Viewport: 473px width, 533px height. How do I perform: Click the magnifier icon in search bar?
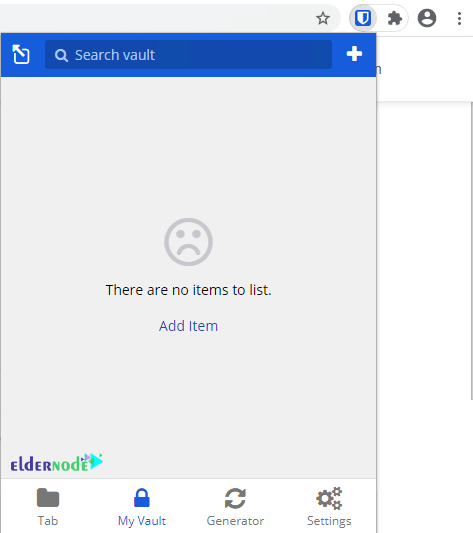point(61,55)
